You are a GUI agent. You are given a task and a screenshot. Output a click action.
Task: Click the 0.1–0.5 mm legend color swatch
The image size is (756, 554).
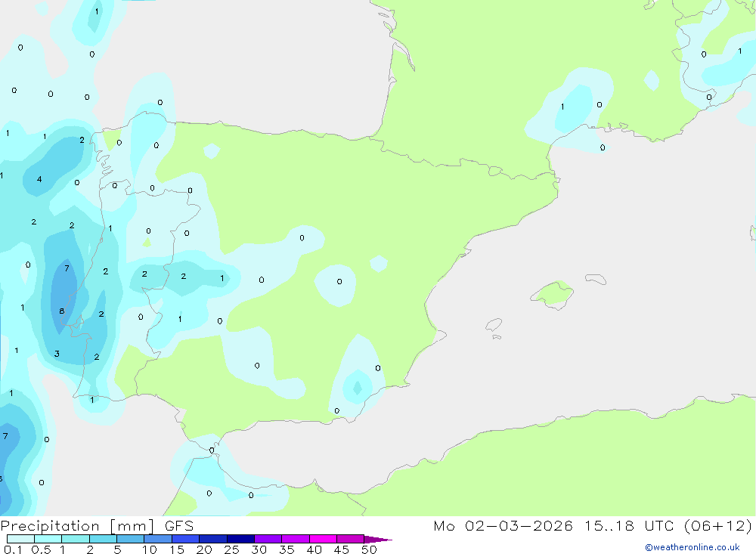pyautogui.click(x=20, y=539)
